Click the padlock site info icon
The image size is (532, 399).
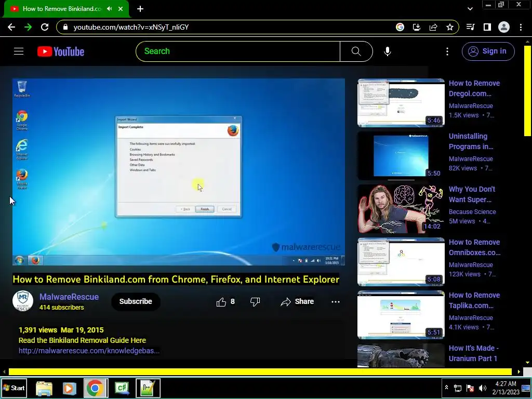click(65, 27)
